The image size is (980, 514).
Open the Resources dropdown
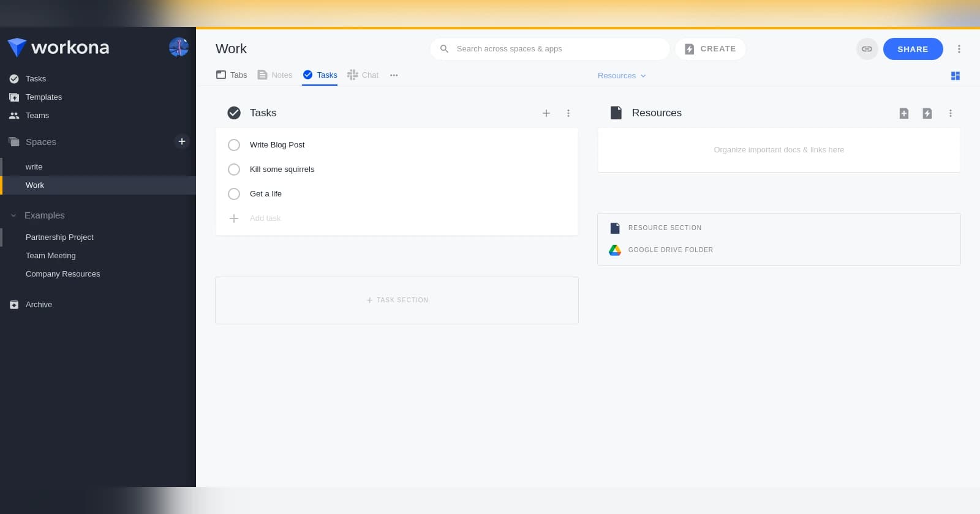click(x=622, y=76)
